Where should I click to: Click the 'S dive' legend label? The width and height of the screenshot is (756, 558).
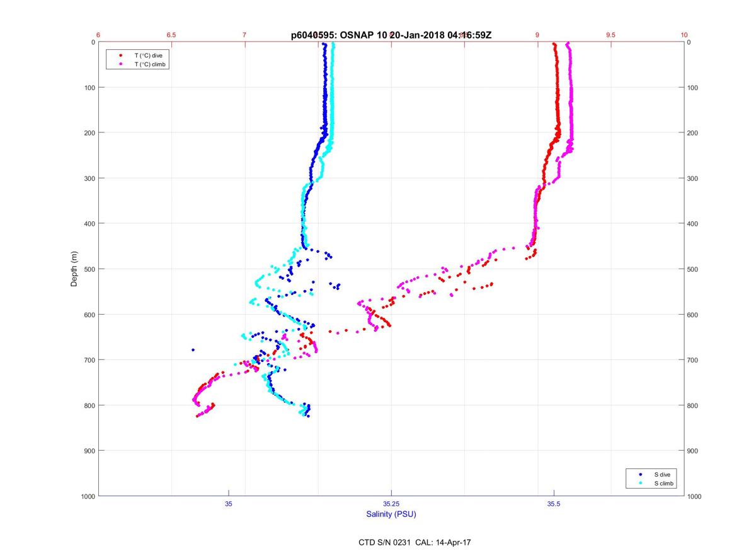[661, 474]
